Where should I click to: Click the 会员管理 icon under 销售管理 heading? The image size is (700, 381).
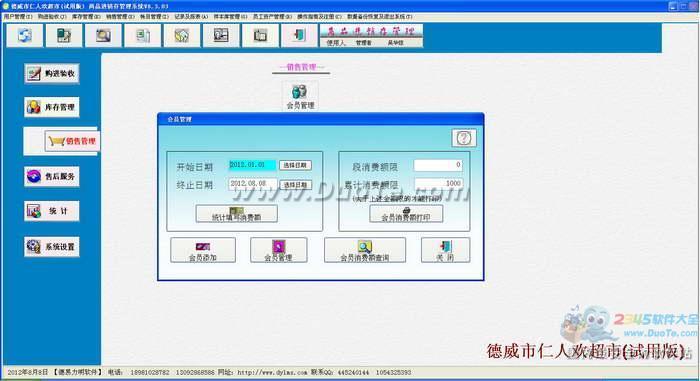tap(300, 96)
